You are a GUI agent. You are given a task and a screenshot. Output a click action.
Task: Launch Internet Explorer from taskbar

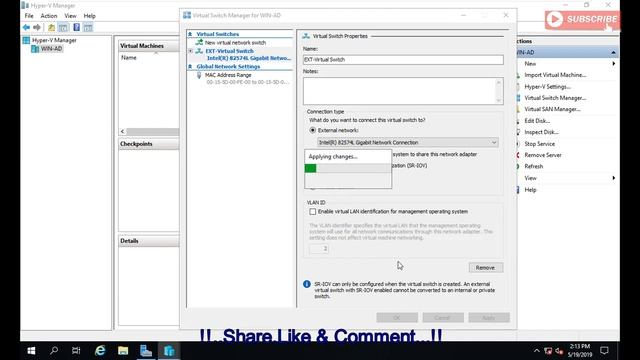[100, 351]
